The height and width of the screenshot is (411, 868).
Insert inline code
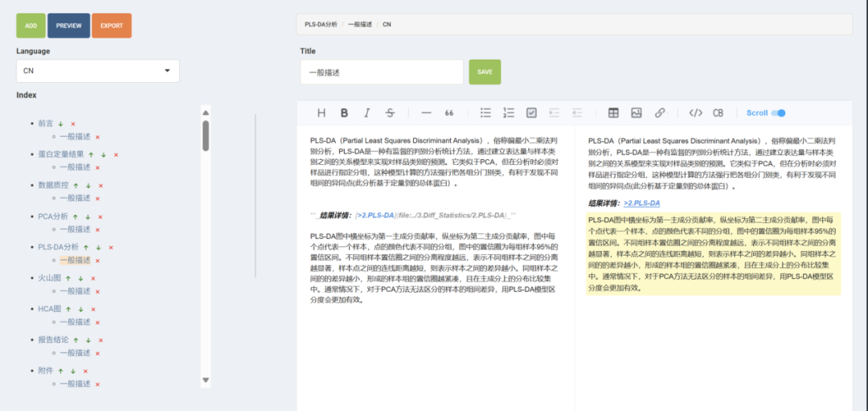coord(696,113)
